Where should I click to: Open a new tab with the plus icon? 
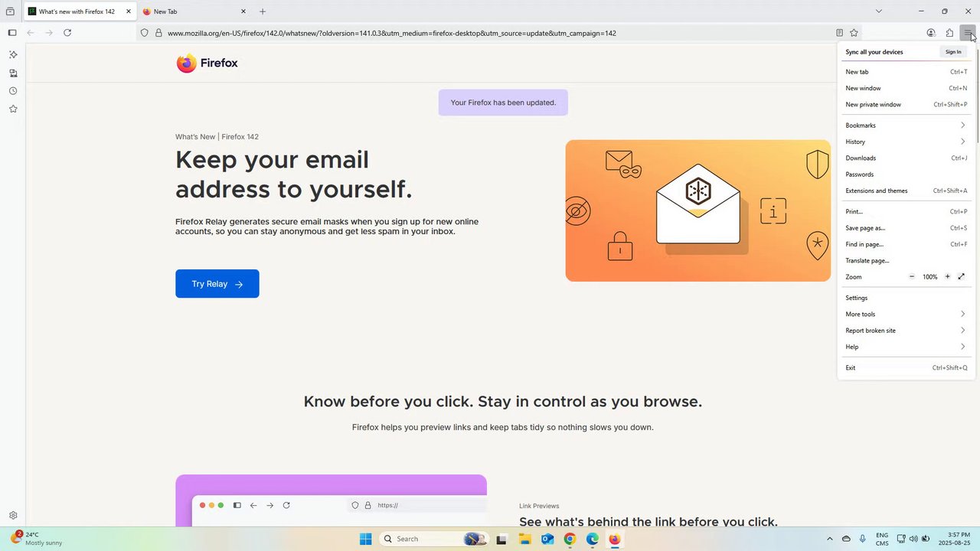263,11
